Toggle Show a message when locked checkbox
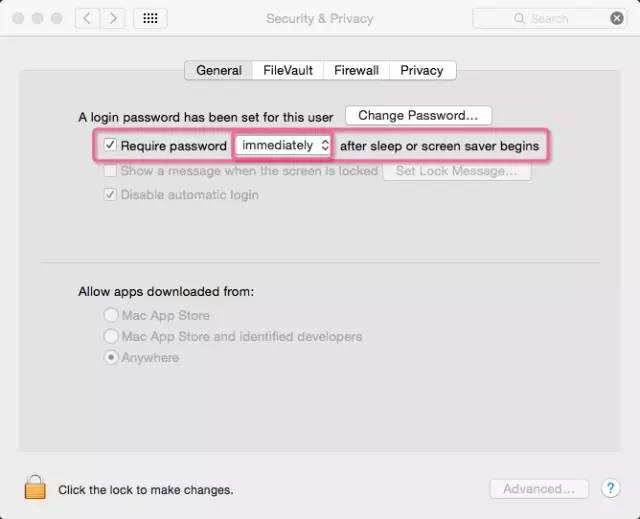This screenshot has width=640, height=519. (110, 171)
